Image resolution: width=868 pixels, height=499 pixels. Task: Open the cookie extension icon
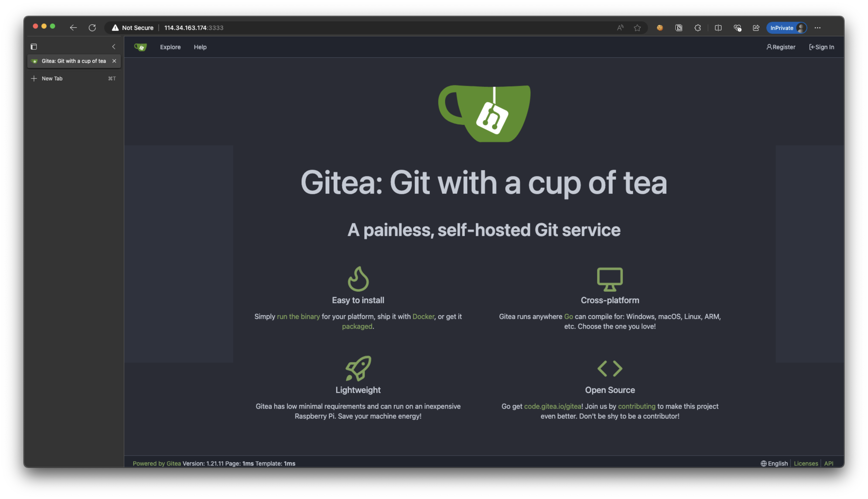coord(660,28)
